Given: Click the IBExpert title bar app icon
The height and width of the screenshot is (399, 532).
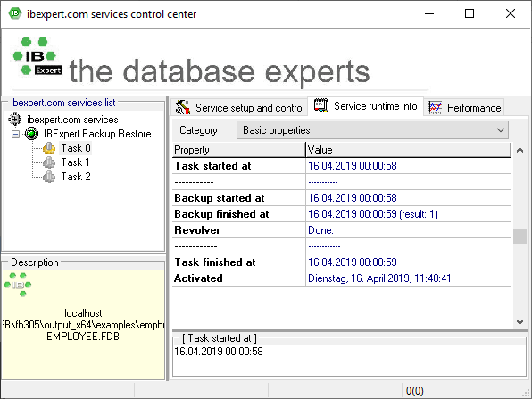Looking at the screenshot, I should tap(15, 13).
